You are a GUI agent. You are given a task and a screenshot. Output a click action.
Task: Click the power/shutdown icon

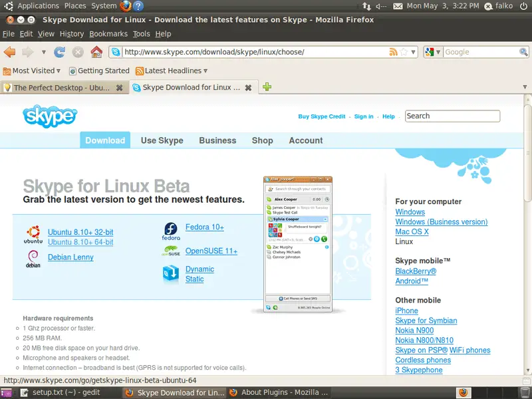pos(523,6)
